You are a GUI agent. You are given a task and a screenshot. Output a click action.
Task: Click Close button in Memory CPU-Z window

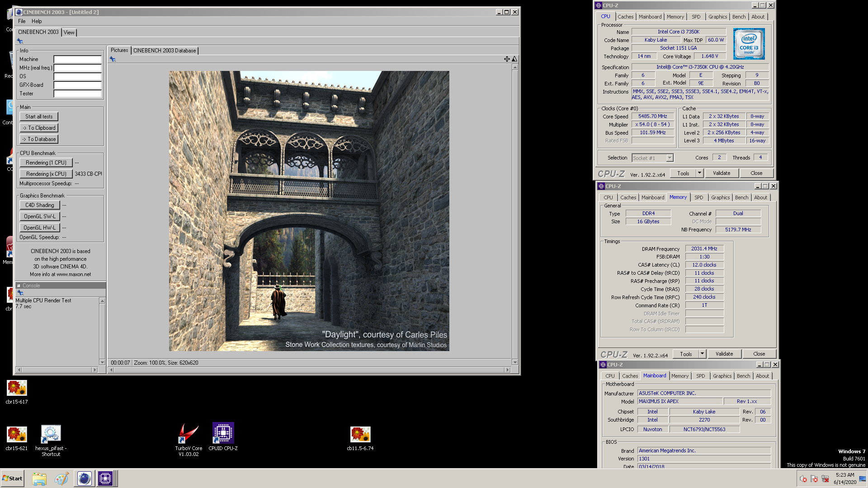coord(759,354)
